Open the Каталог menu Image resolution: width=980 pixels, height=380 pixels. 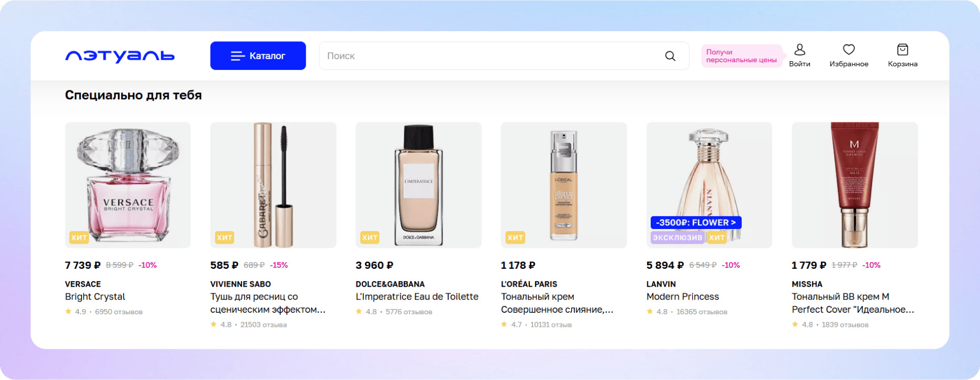[x=258, y=56]
